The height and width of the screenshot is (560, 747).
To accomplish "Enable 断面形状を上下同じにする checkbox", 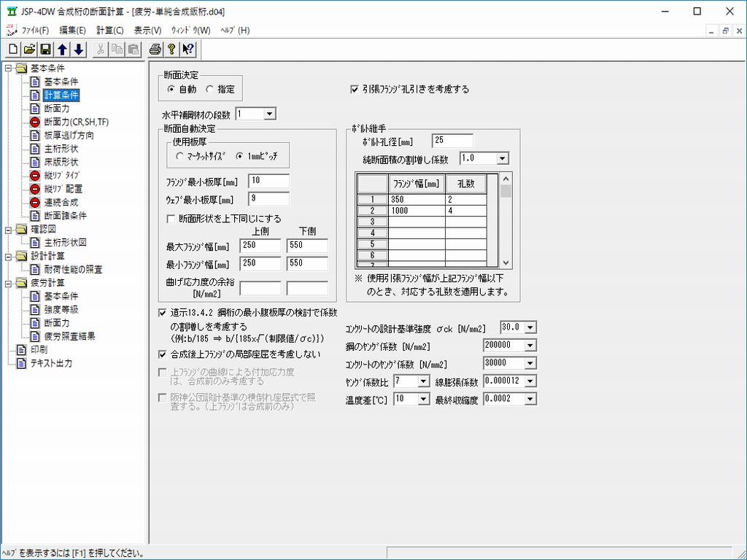I will pos(171,219).
